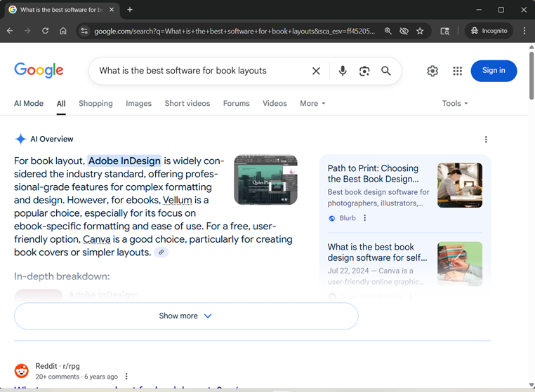Click the Sign in button
The height and width of the screenshot is (392, 535).
click(x=494, y=71)
